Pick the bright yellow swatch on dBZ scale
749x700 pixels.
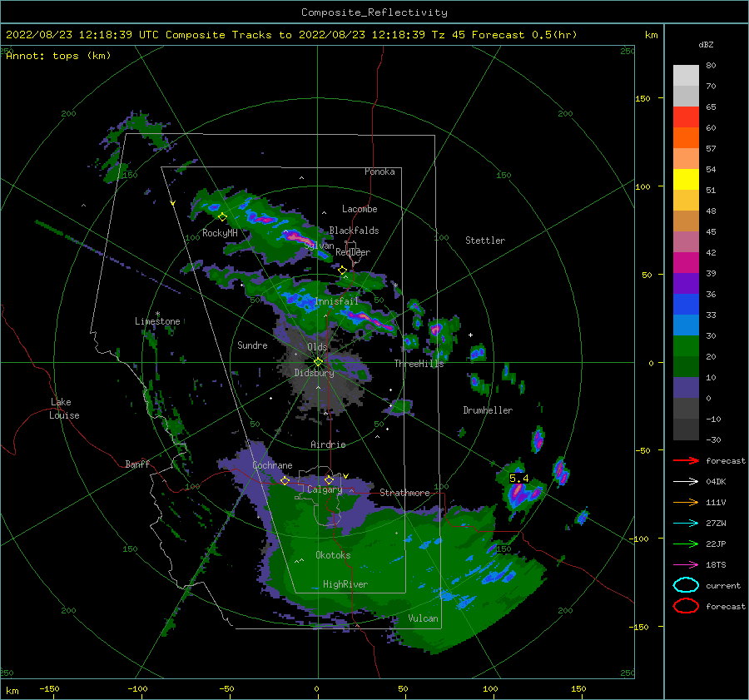point(686,180)
